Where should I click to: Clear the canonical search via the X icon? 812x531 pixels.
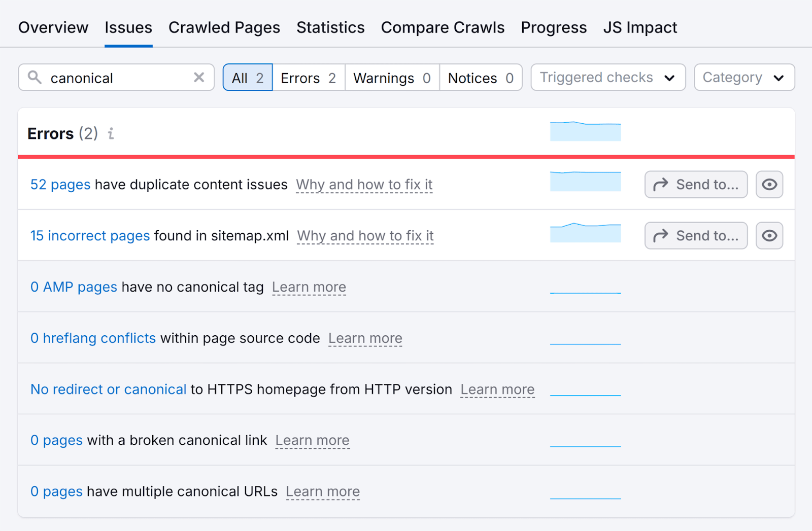(198, 77)
